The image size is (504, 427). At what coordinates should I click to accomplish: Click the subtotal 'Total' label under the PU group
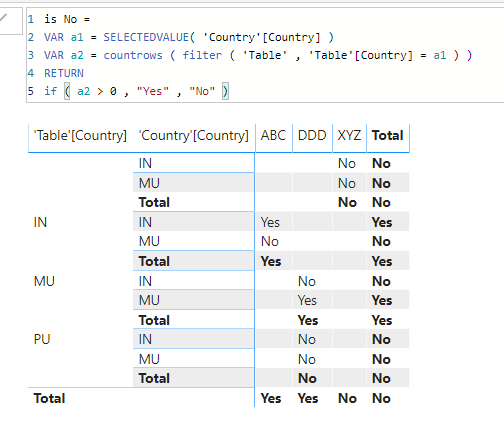(x=154, y=378)
